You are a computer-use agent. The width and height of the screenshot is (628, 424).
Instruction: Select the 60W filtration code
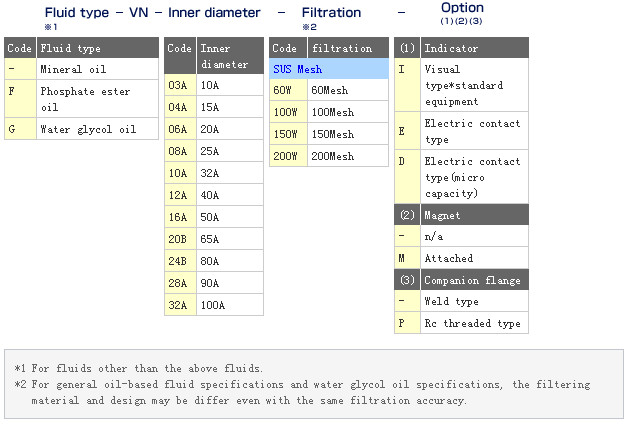pyautogui.click(x=282, y=90)
